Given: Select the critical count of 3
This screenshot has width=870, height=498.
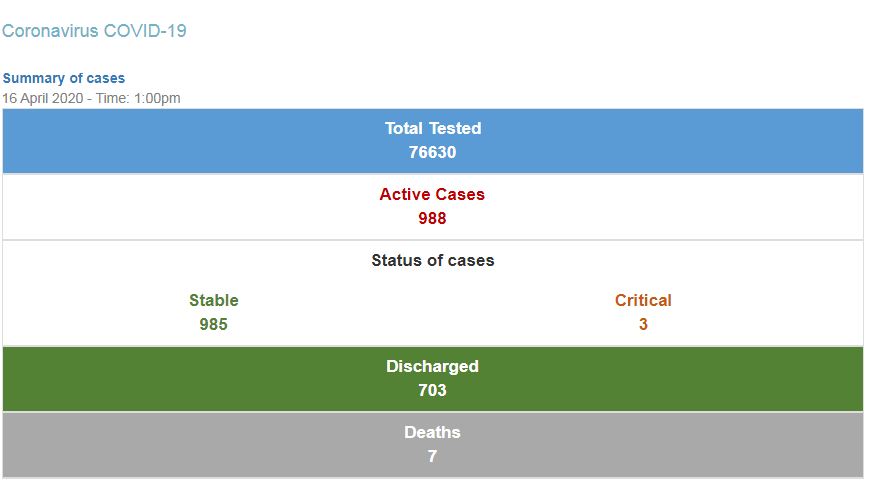Looking at the screenshot, I should click(x=643, y=324).
